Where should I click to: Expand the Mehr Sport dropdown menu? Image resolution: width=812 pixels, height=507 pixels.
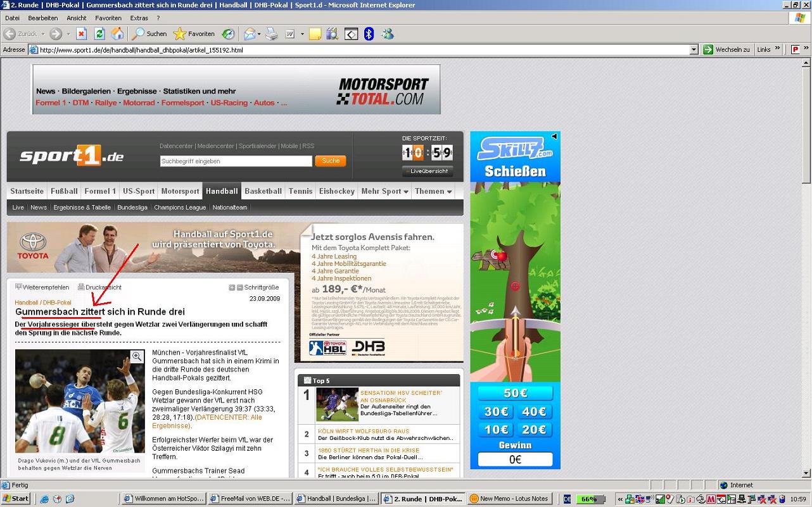[x=384, y=191]
